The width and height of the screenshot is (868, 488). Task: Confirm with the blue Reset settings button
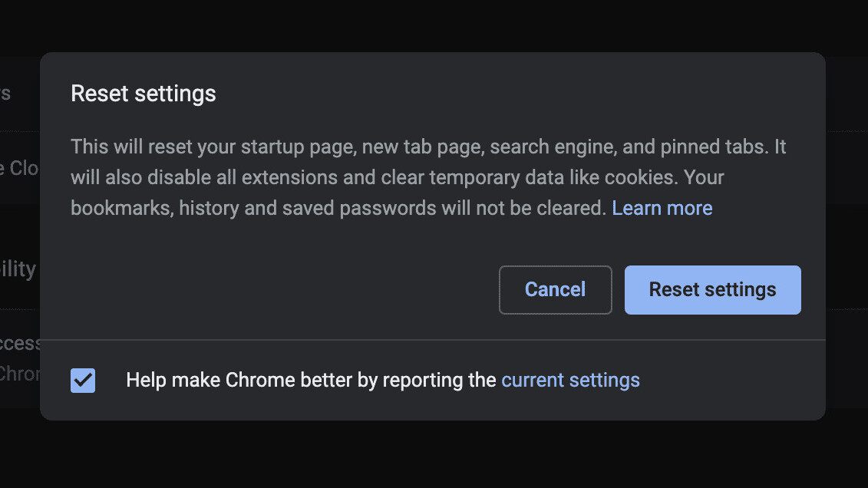point(712,289)
